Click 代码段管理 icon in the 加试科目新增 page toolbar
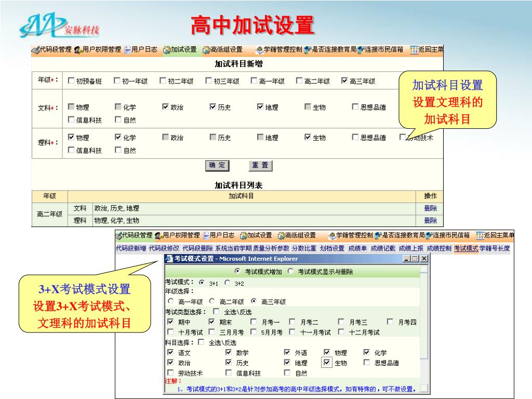This screenshot has height=399, width=532. click(x=36, y=50)
